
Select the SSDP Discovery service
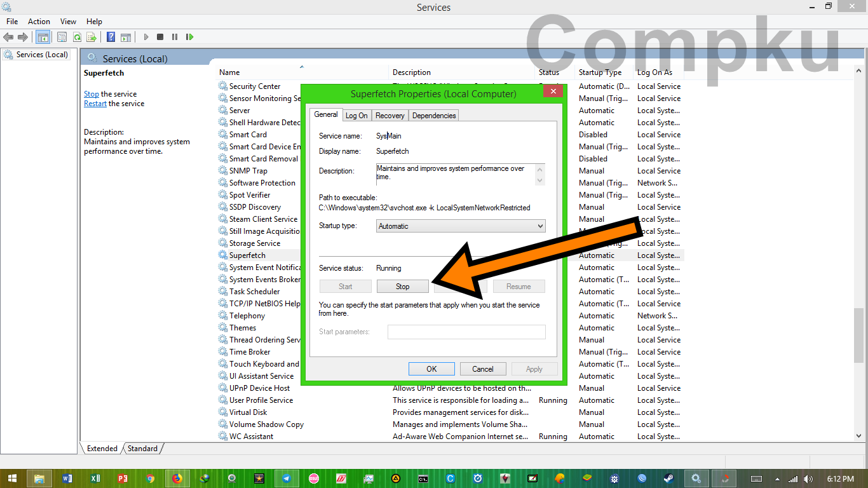[x=255, y=207]
